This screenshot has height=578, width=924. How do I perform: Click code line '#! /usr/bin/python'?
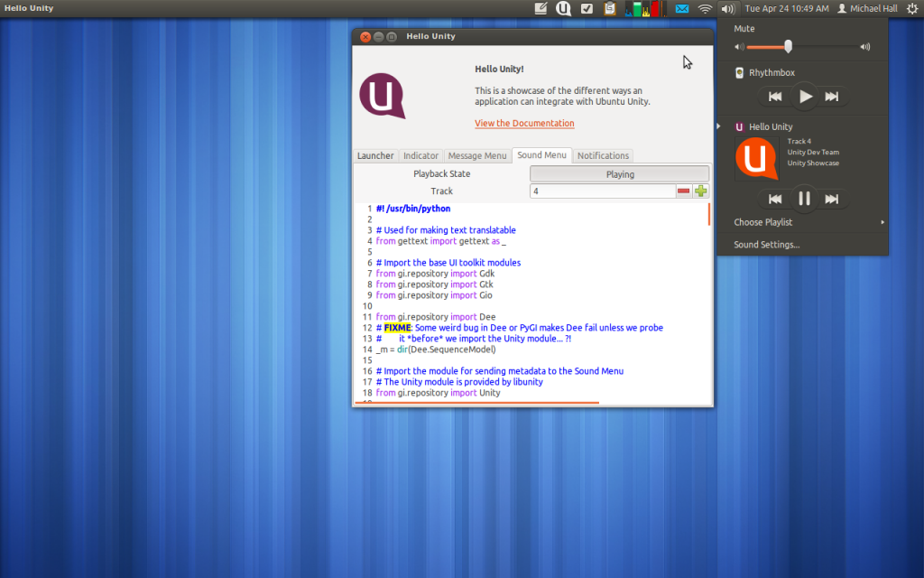point(413,209)
